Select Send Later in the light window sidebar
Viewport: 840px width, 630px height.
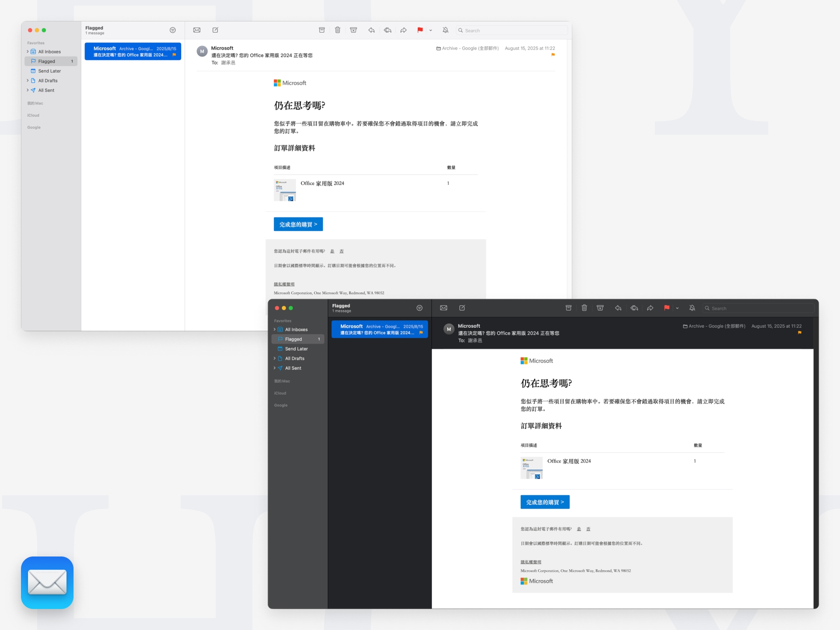tap(49, 71)
